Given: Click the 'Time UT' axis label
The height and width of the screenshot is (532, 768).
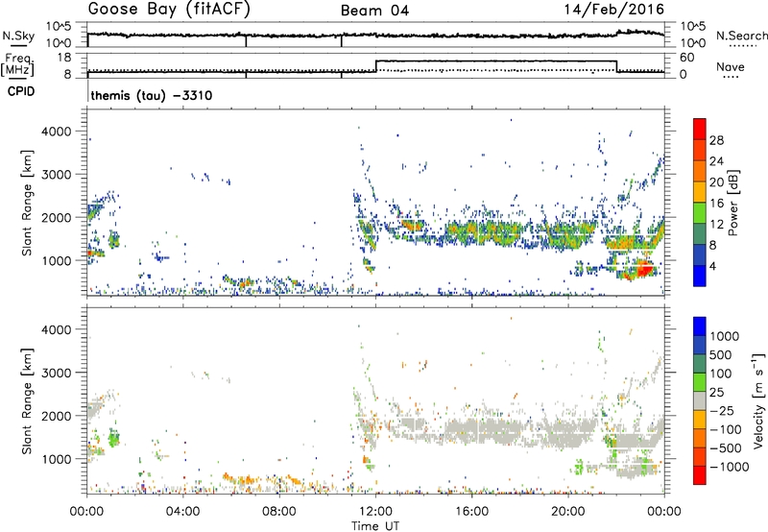Looking at the screenshot, I should click(375, 526).
